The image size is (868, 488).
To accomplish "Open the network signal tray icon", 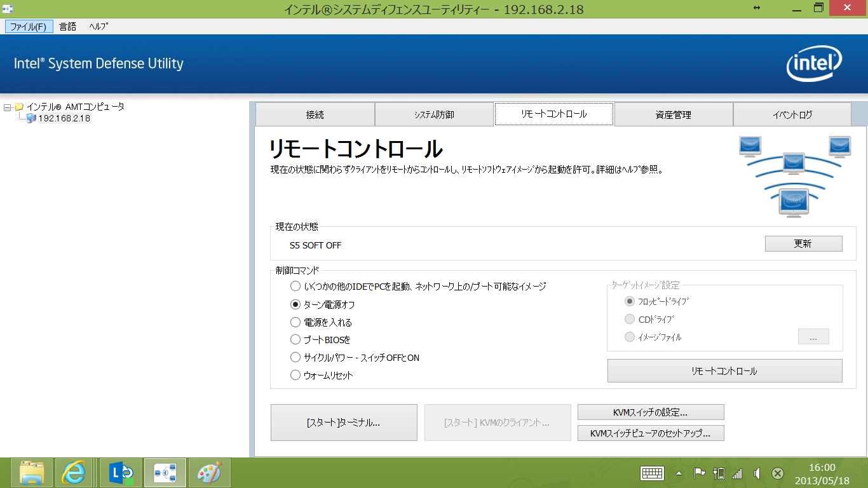I will click(x=737, y=473).
